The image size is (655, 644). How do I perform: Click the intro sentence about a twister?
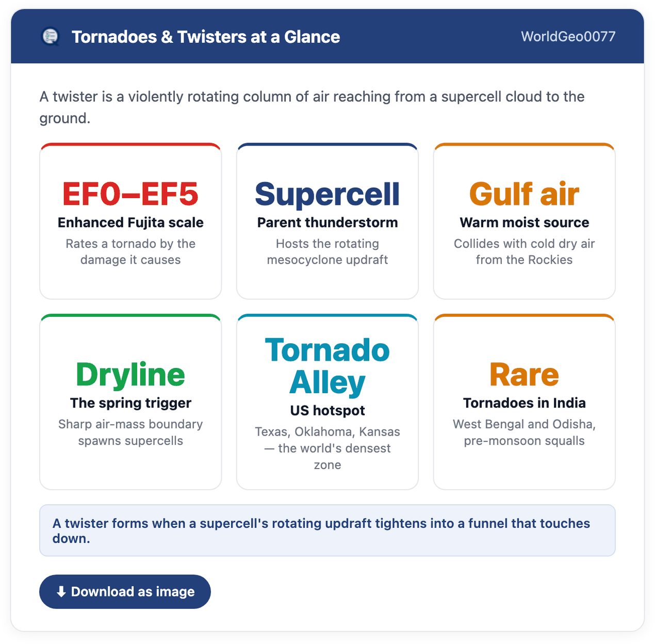click(312, 107)
